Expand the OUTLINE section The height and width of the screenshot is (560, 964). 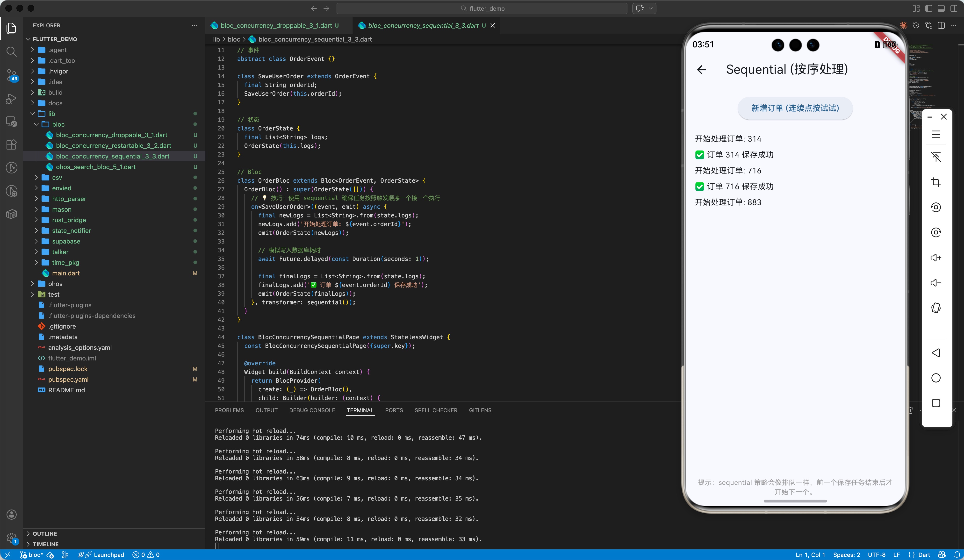pos(45,533)
